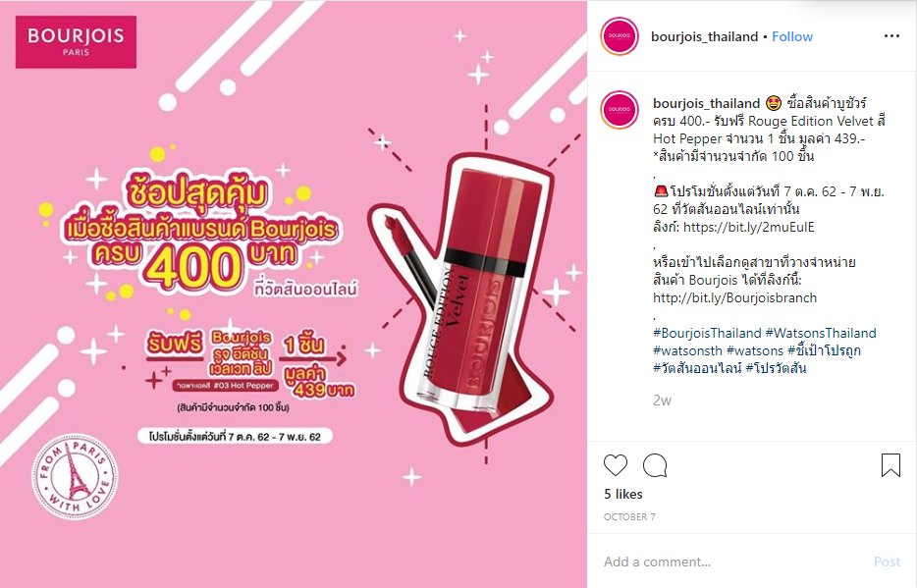Screen dimensions: 917x588
Task: Like the post with the heart icon
Action: (616, 465)
